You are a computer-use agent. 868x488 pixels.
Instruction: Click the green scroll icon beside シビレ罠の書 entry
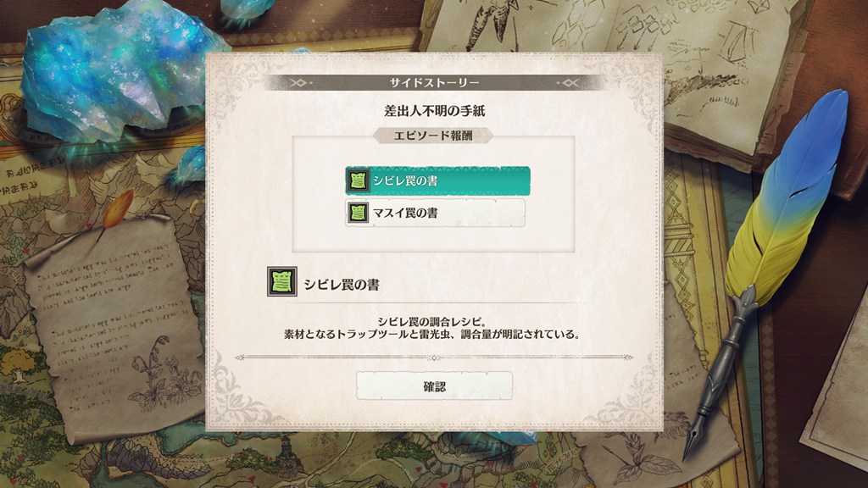tap(358, 180)
